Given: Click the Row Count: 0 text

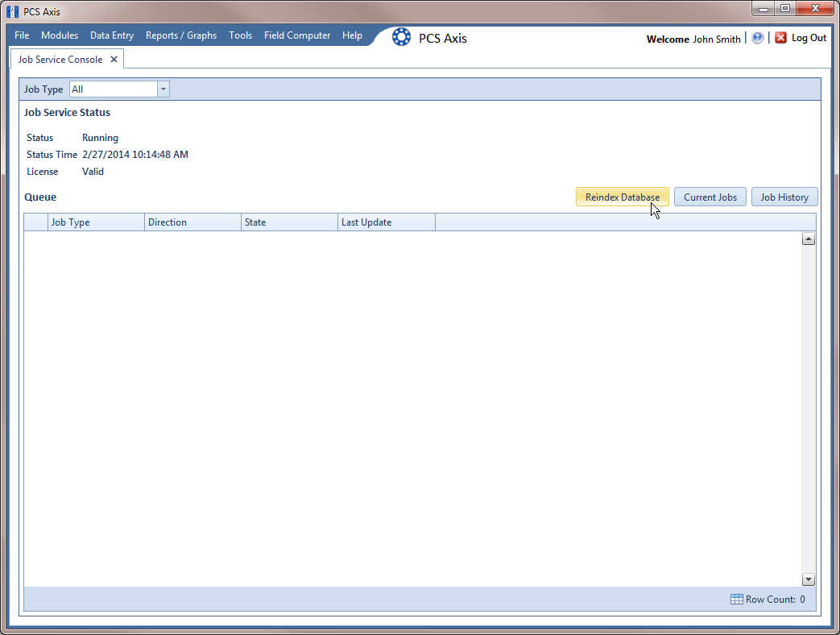Looking at the screenshot, I should pyautogui.click(x=776, y=599).
